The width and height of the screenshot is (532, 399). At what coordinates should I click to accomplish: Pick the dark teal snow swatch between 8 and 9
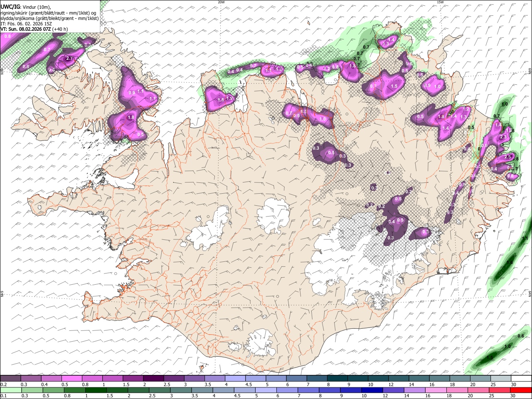pos(337,379)
